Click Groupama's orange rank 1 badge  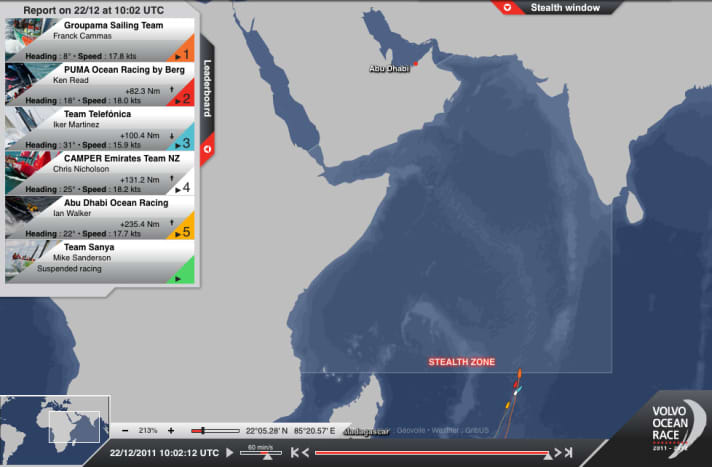click(183, 53)
